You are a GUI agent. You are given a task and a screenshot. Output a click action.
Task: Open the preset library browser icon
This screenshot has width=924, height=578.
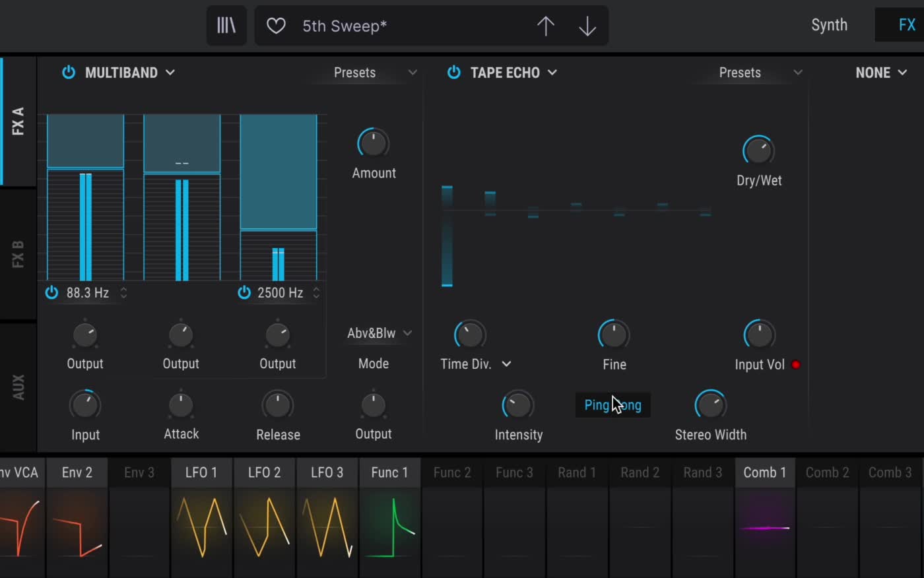[226, 26]
